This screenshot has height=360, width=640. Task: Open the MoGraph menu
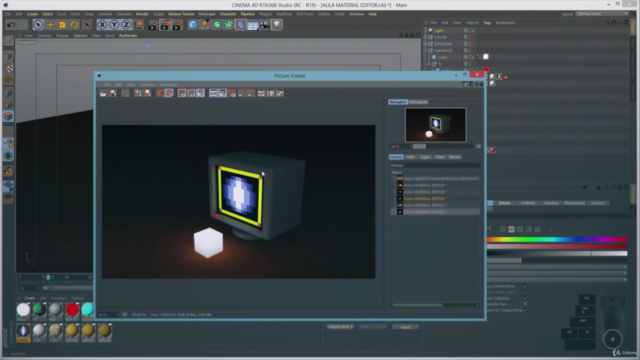[x=207, y=14]
